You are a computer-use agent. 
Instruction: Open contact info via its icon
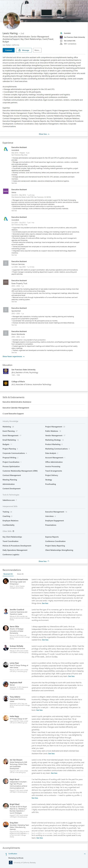click(61, 41)
